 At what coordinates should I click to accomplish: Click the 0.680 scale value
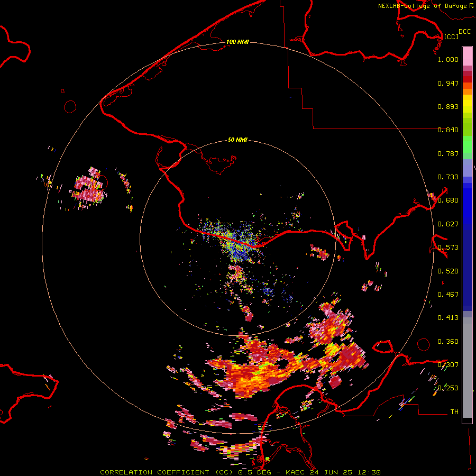click(448, 200)
